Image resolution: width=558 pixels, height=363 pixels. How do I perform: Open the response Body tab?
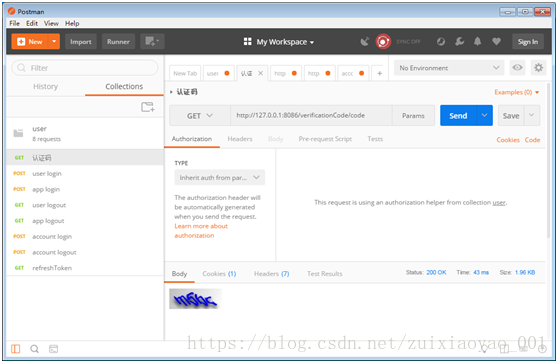(x=179, y=274)
